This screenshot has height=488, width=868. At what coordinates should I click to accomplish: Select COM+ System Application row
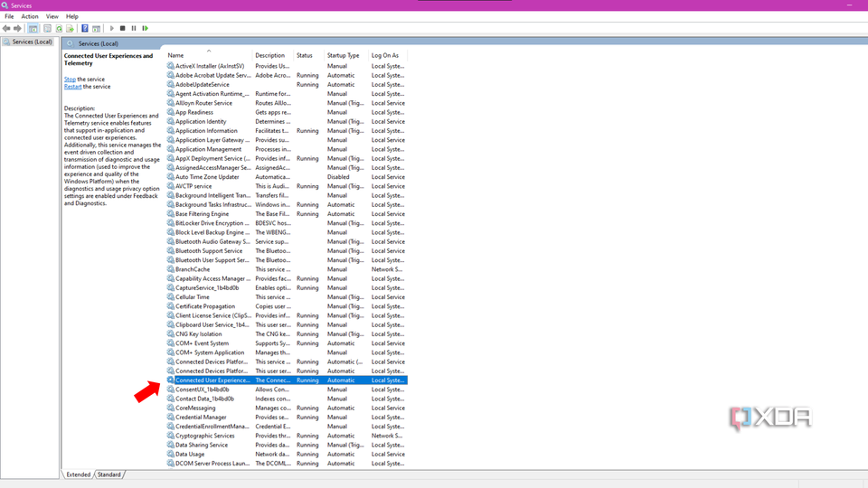[x=287, y=352]
